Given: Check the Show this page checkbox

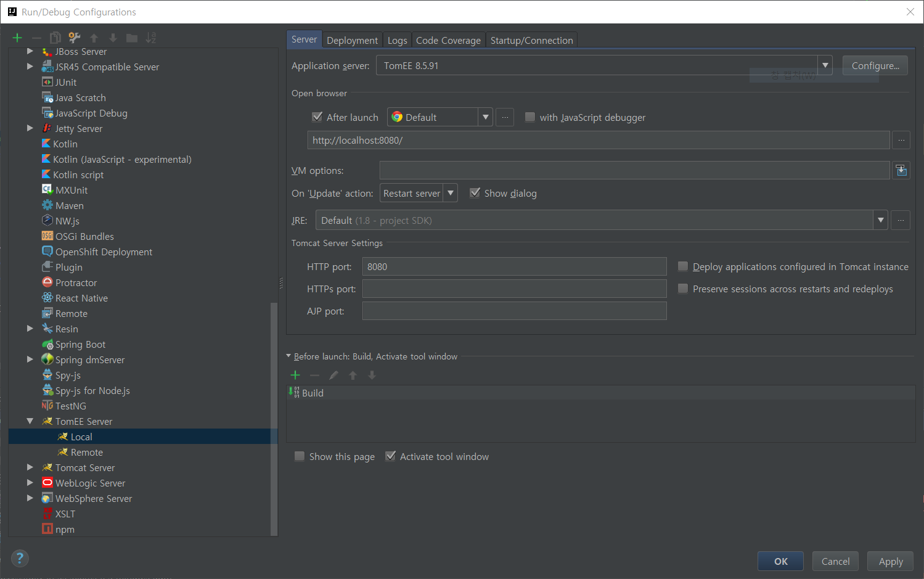Looking at the screenshot, I should tap(300, 456).
